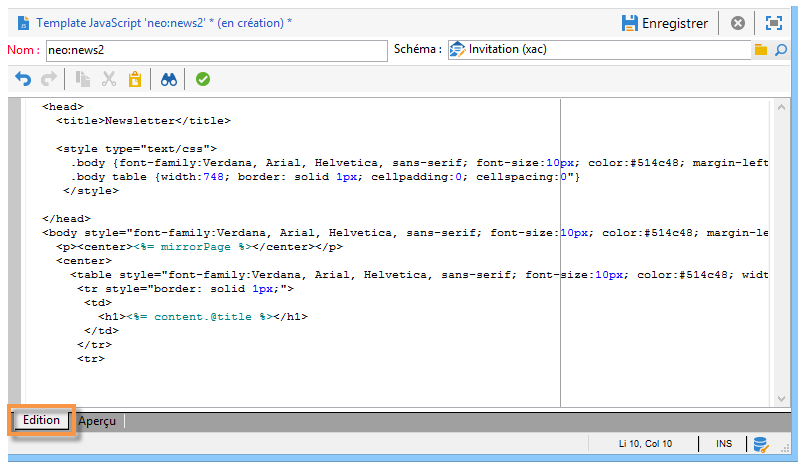The height and width of the screenshot is (468, 805).
Task: Click the invitation schema icon
Action: pyautogui.click(x=457, y=49)
